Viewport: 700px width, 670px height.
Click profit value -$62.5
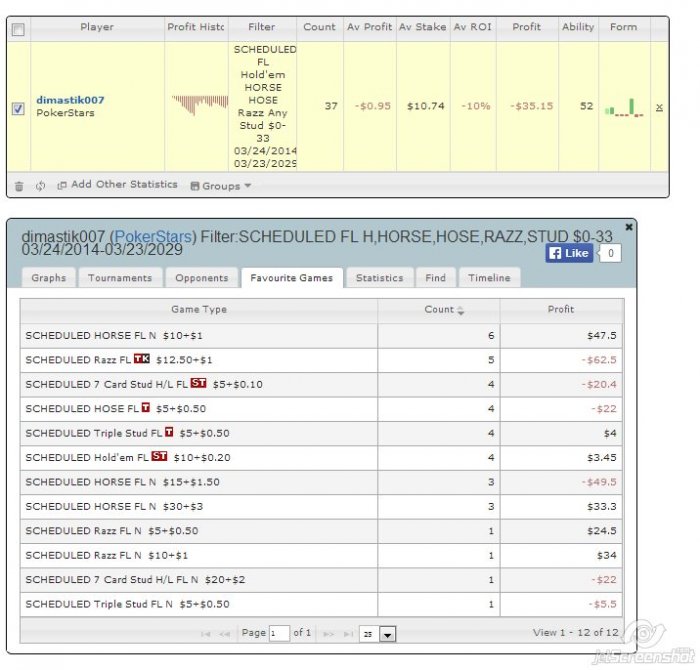coord(599,360)
